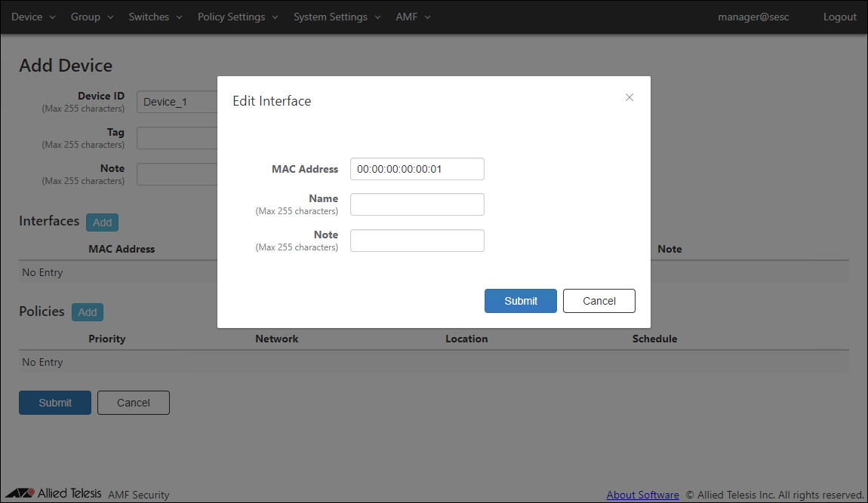Close the Edit Interface dialog with X
868x503 pixels.
pyautogui.click(x=629, y=97)
